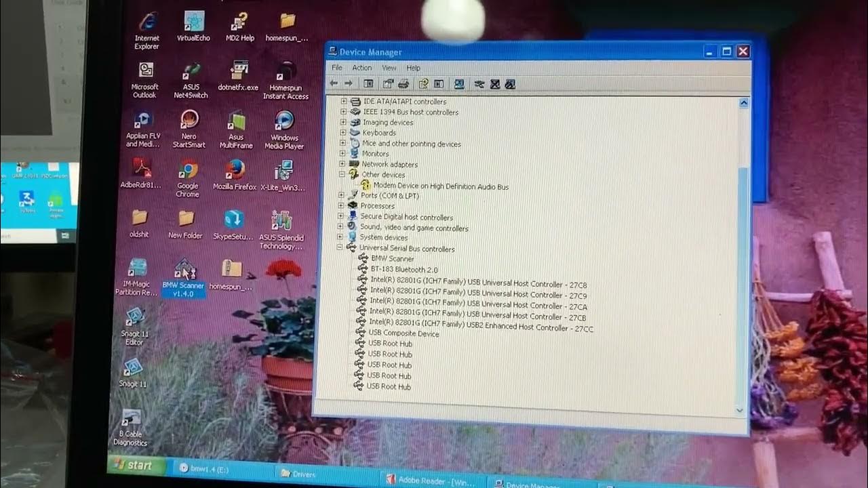This screenshot has height=488, width=868.
Task: Expand the Keyboards node
Action: [x=343, y=133]
